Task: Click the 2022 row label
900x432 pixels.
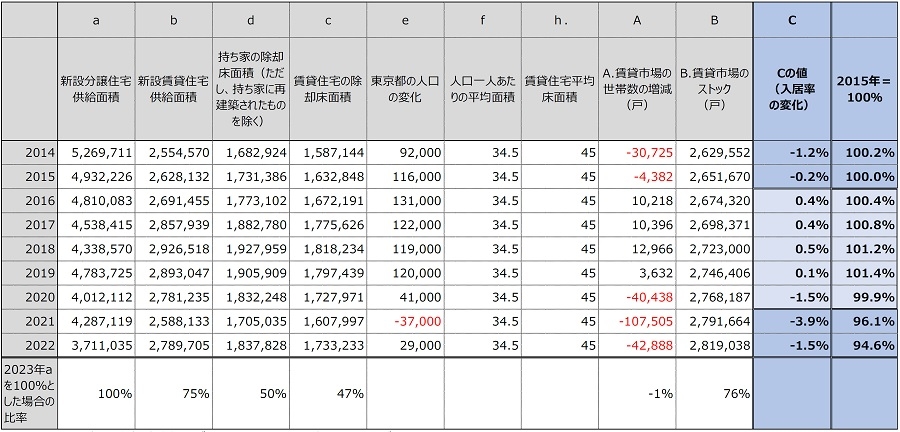Action: 29,345
